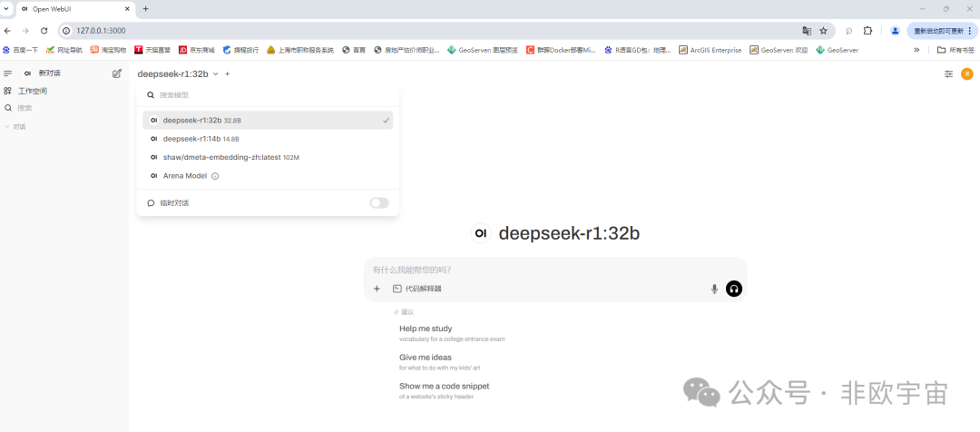
Task: Open the All Bookmarks folder
Action: pos(955,50)
